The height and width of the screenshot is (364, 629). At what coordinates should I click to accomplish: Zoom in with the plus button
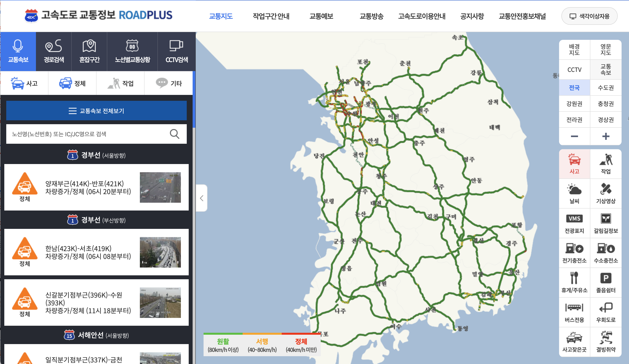click(x=606, y=136)
